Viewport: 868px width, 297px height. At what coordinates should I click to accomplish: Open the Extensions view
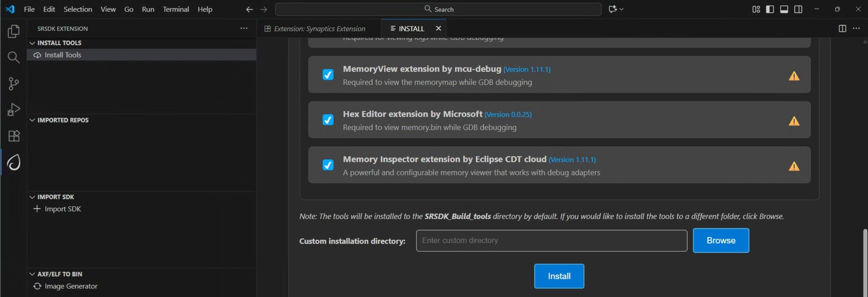(x=13, y=136)
